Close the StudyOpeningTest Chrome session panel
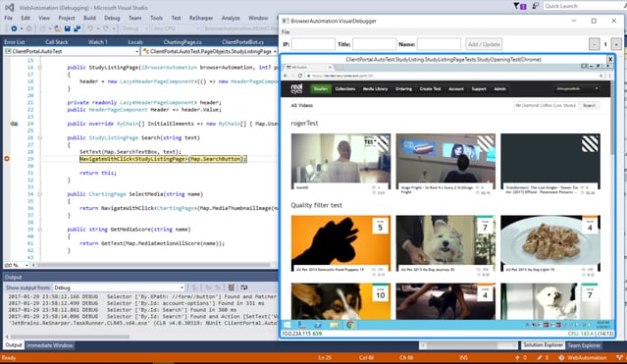Screen dimensions: 627x364 pyautogui.click(x=610, y=59)
